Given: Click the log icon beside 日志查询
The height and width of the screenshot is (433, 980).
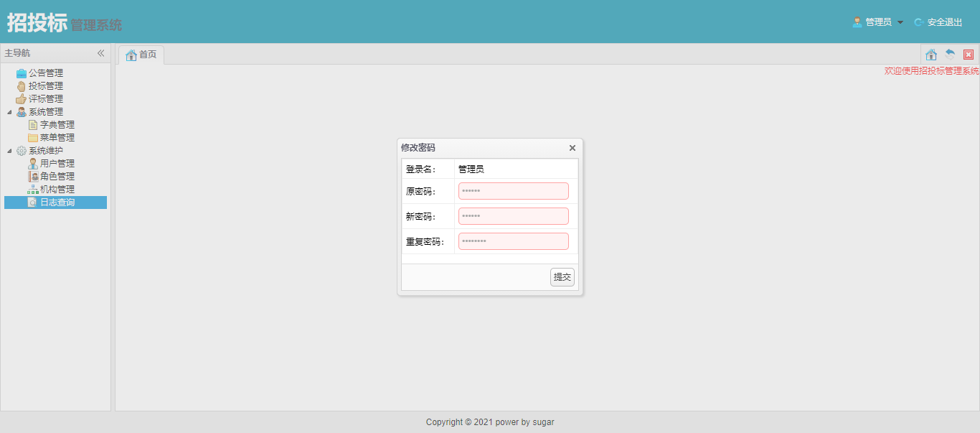Looking at the screenshot, I should tap(33, 202).
